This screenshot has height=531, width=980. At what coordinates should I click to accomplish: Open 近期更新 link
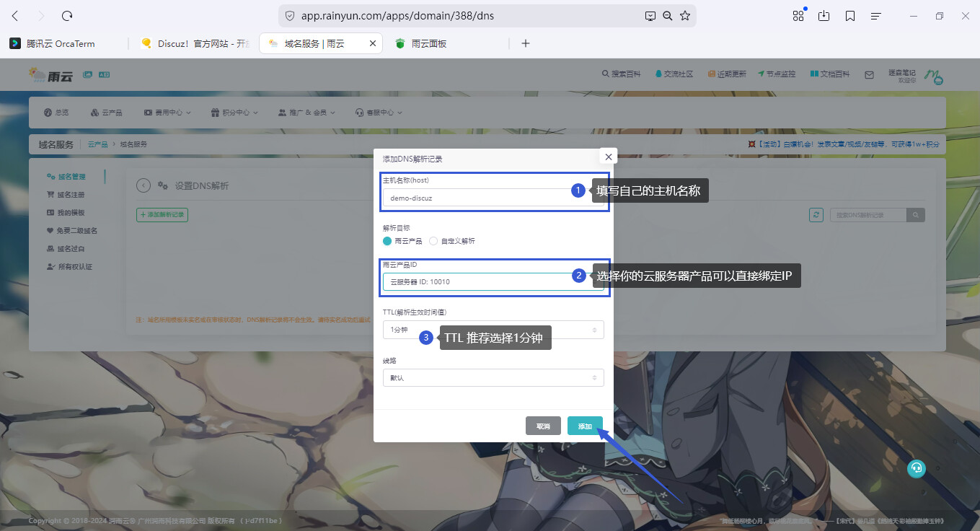tap(727, 74)
